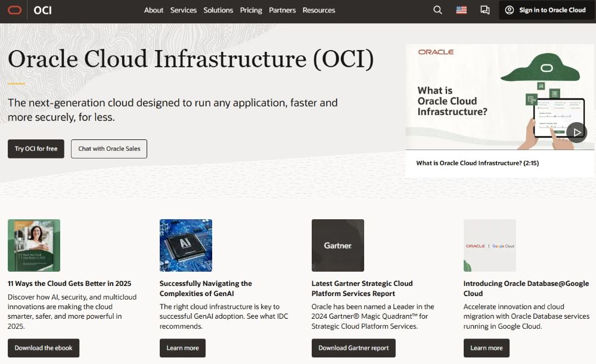The height and width of the screenshot is (364, 596).
Task: Click Learn more under Oracle Database@Google Cloud
Action: pyautogui.click(x=486, y=348)
